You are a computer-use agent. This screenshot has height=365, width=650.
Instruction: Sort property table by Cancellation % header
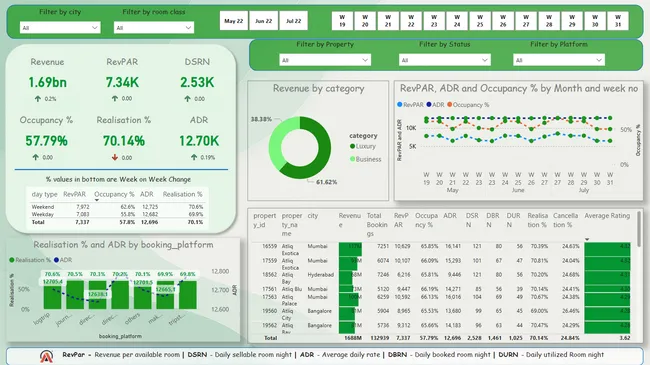(x=565, y=220)
